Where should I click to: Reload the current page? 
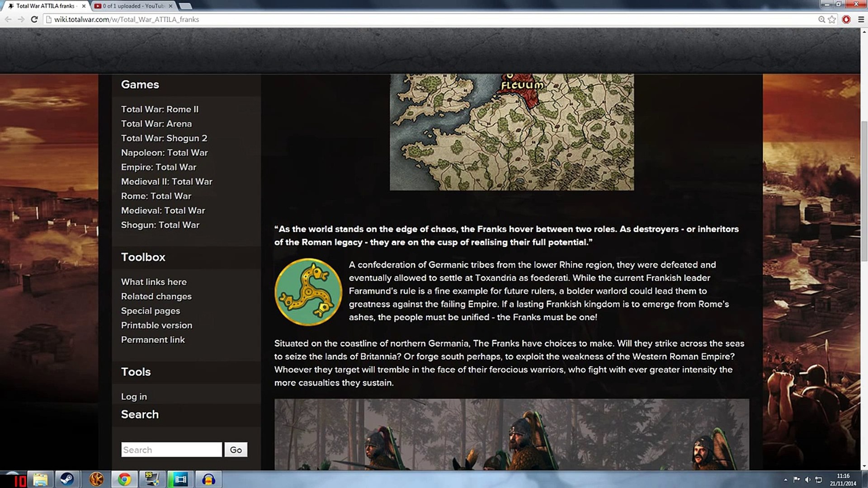click(34, 19)
